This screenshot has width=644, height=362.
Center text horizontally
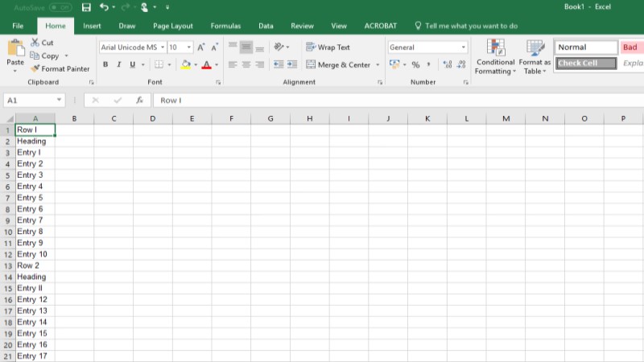click(246, 64)
